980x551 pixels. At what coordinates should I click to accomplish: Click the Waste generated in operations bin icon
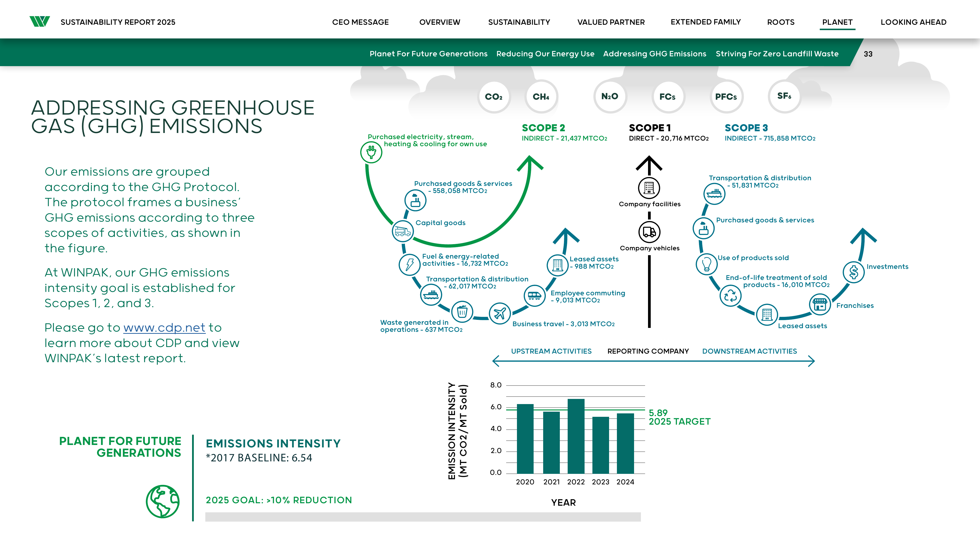462,312
